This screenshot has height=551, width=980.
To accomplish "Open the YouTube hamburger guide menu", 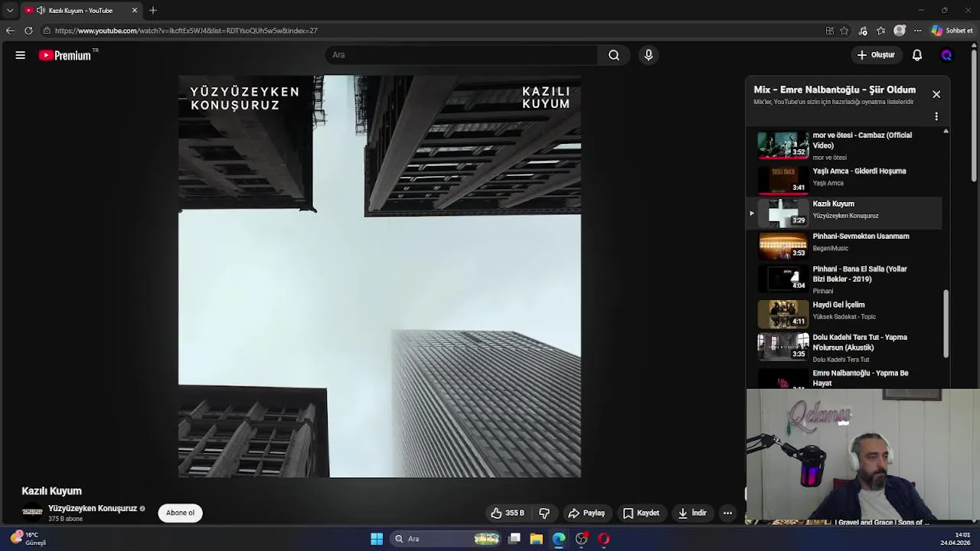I will (x=21, y=55).
